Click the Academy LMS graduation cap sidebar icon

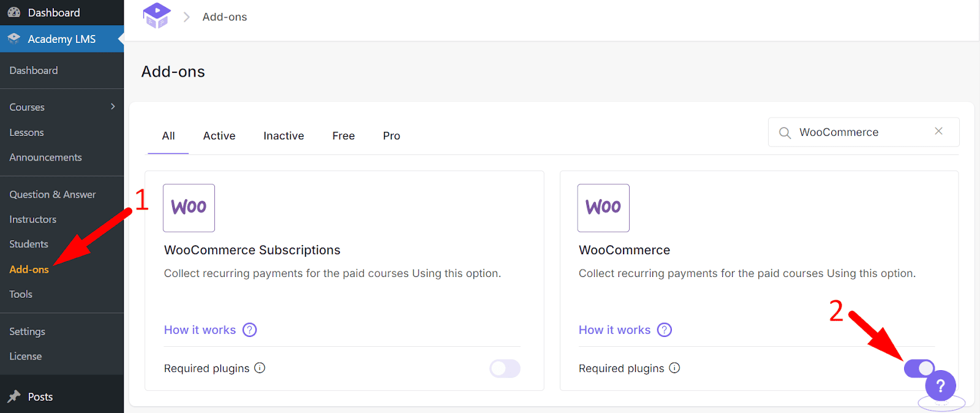click(x=14, y=38)
